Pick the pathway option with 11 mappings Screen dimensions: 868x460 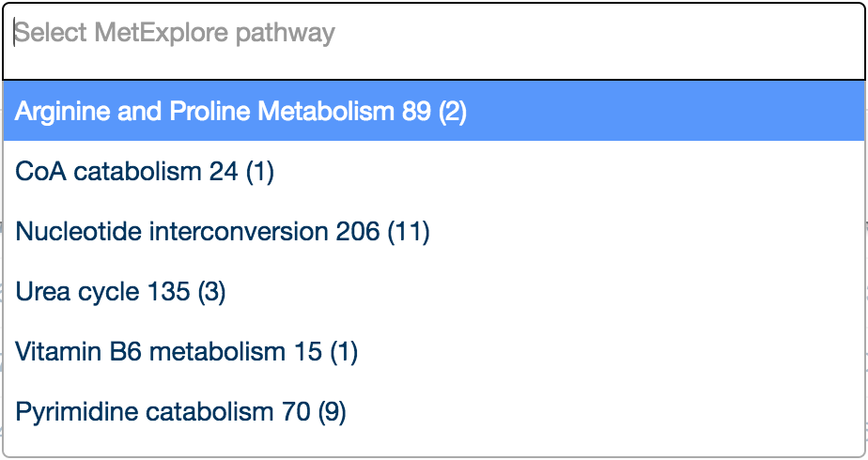(x=433, y=231)
